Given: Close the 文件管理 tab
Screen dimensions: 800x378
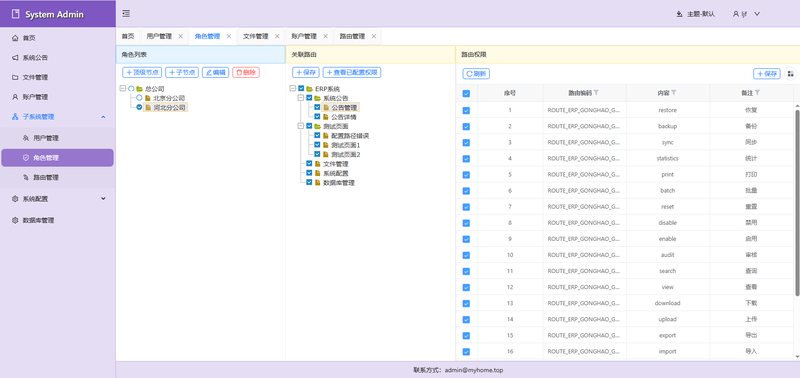Looking at the screenshot, I should point(277,36).
